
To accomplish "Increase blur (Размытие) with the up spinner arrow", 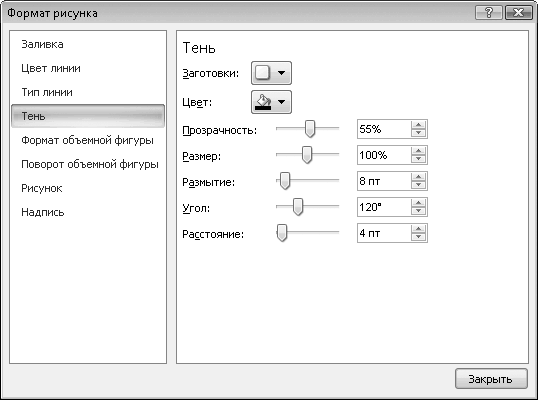I will tap(418, 177).
